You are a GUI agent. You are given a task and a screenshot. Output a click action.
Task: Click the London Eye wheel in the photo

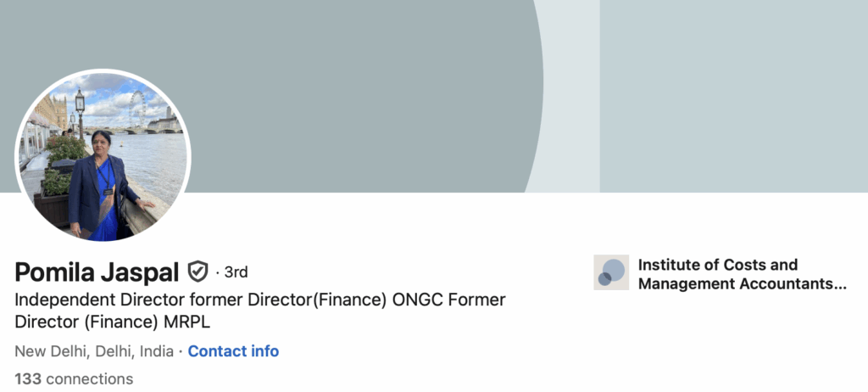(x=136, y=108)
